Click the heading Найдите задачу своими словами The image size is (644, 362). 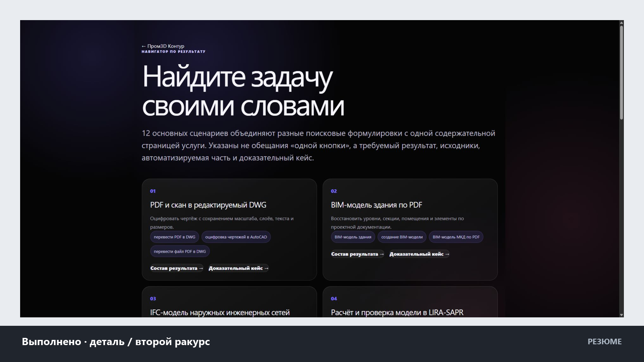[243, 91]
